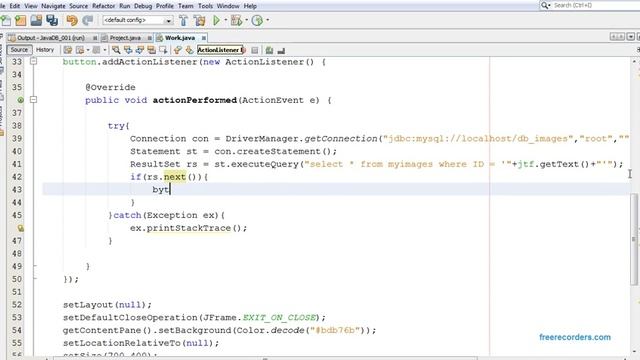Click the Previous Bookmark icon
This screenshot has width=640, height=360.
point(177,50)
